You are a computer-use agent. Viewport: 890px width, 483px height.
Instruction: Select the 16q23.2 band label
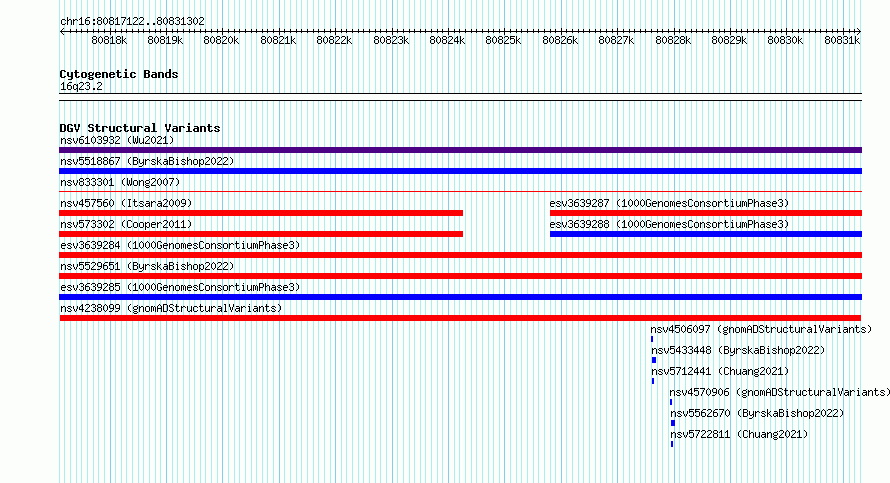tap(81, 86)
